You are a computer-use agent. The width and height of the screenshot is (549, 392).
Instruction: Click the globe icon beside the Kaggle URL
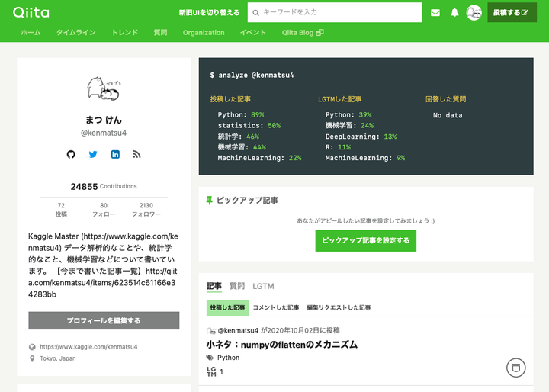pyautogui.click(x=32, y=347)
